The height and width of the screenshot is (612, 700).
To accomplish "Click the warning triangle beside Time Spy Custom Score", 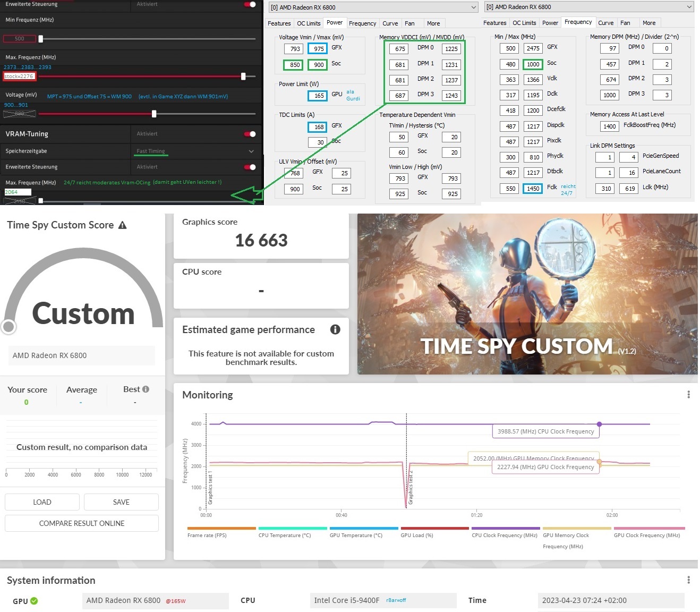I will pyautogui.click(x=123, y=225).
